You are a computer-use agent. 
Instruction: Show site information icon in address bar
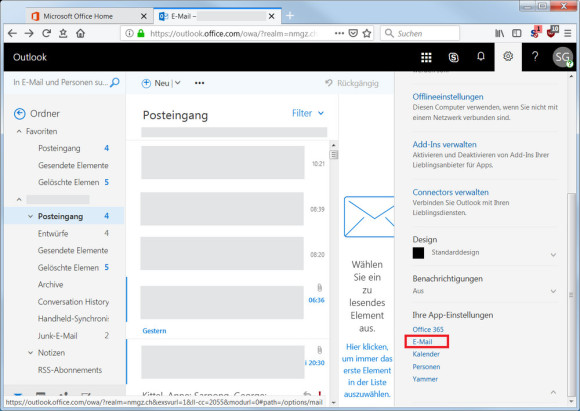(129, 33)
